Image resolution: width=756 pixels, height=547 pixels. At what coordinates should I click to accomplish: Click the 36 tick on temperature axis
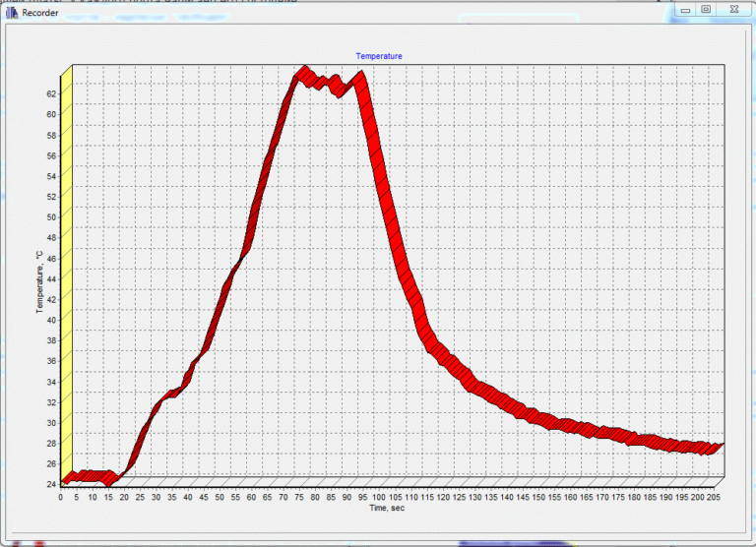pyautogui.click(x=53, y=360)
